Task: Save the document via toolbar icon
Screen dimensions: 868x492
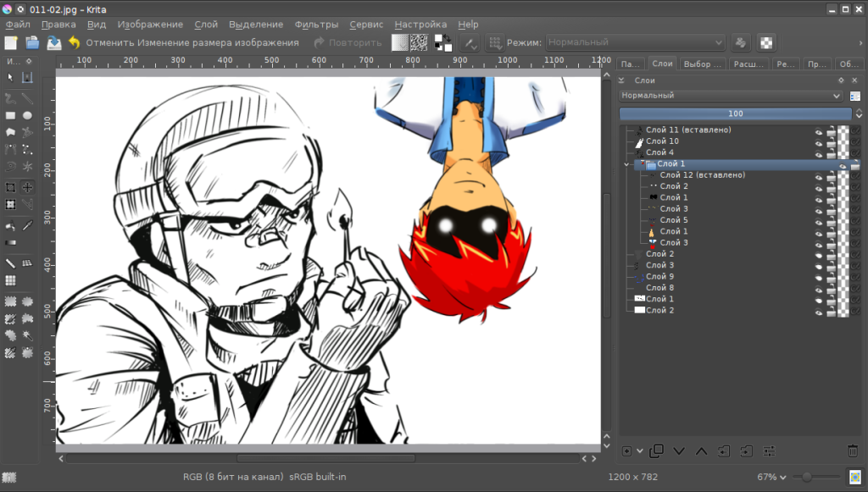Action: click(x=53, y=42)
